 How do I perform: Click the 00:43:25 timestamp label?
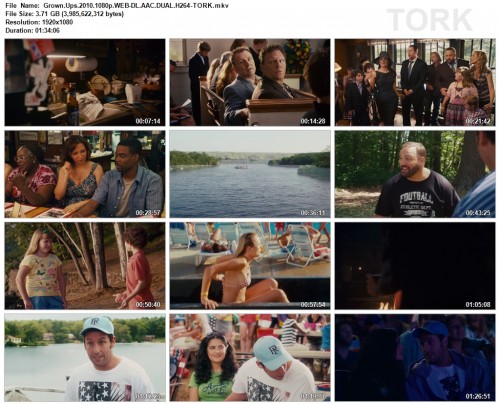(478, 213)
